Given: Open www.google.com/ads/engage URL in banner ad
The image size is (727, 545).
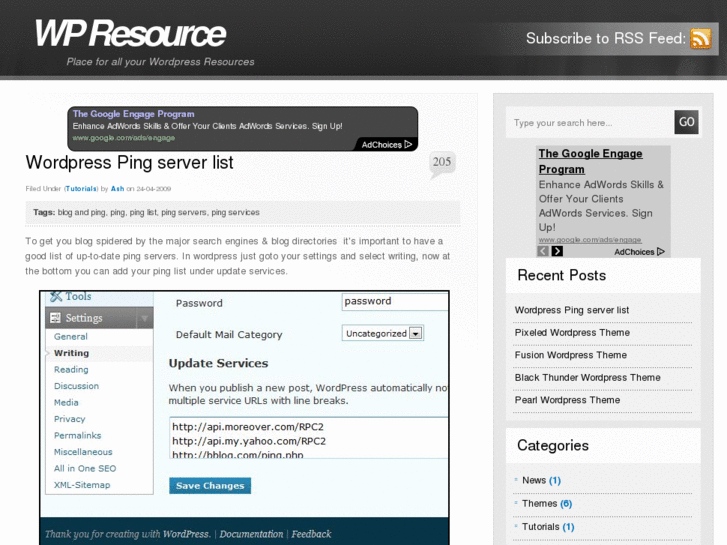Looking at the screenshot, I should (124, 138).
